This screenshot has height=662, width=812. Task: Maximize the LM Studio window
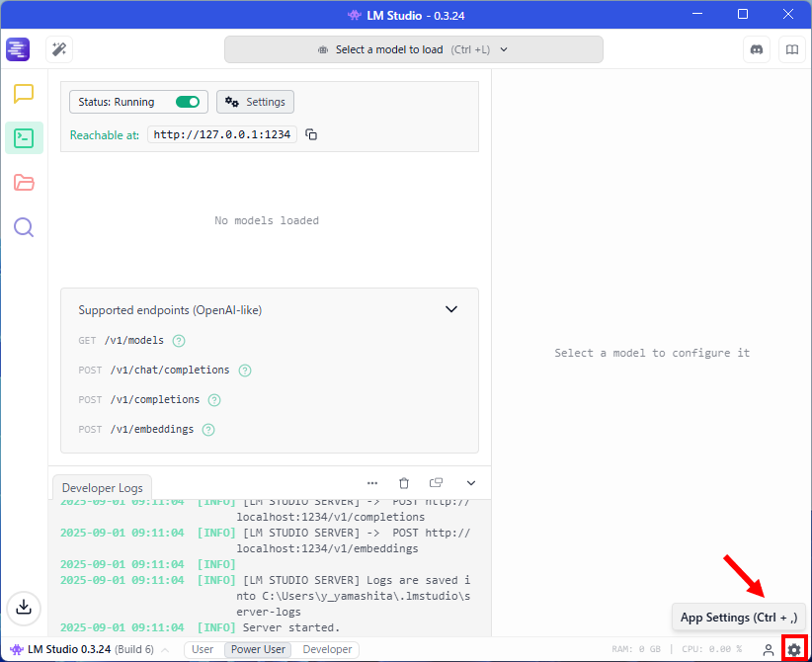coord(743,14)
